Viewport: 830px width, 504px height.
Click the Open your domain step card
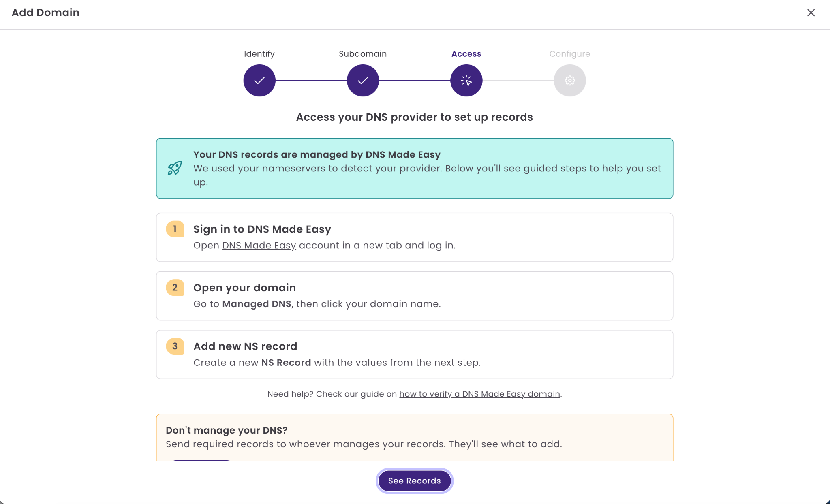415,296
